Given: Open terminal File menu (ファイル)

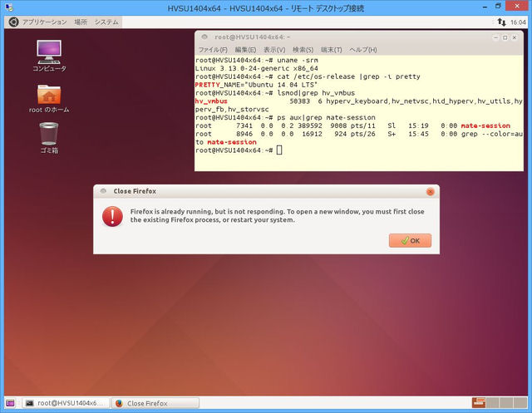Looking at the screenshot, I should tap(213, 50).
